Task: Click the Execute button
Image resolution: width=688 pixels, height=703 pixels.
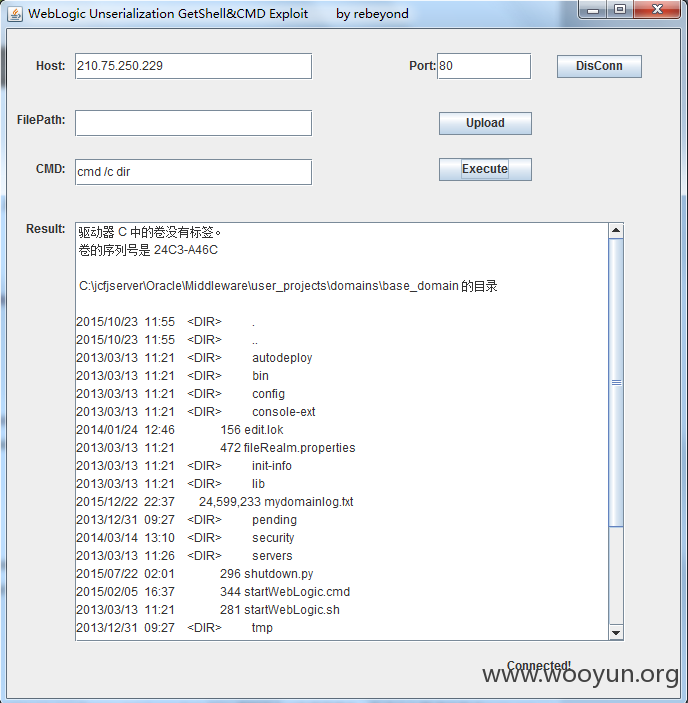Action: [x=485, y=169]
